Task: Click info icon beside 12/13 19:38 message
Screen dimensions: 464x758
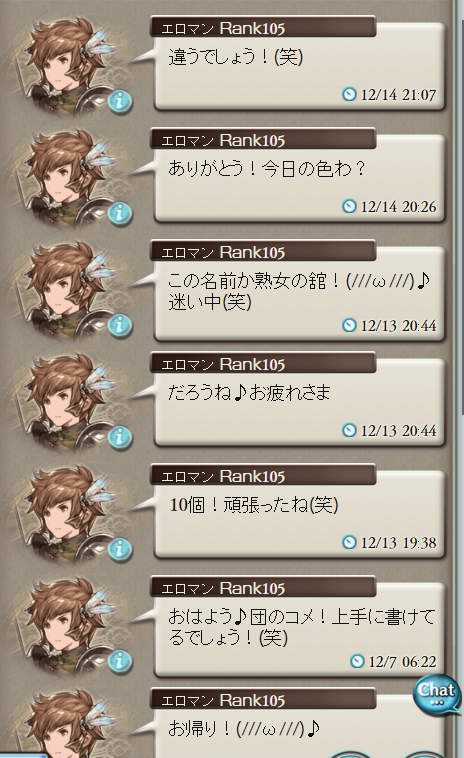Action: coord(120,549)
